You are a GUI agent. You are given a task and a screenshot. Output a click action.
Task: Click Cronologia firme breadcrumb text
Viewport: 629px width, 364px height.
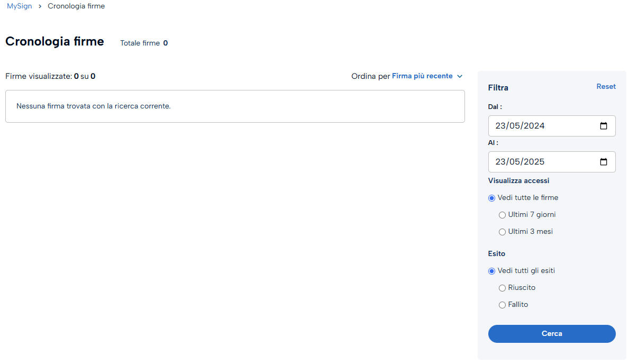(76, 6)
